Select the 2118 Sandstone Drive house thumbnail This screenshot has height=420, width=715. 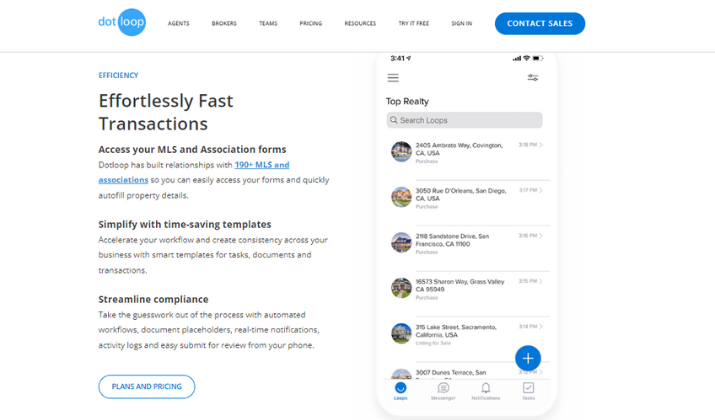click(401, 242)
